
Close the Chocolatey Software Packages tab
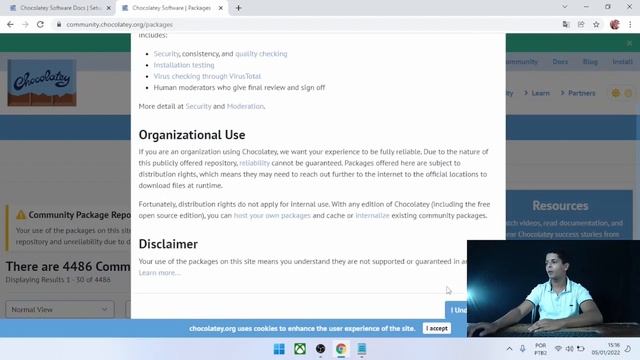[220, 8]
